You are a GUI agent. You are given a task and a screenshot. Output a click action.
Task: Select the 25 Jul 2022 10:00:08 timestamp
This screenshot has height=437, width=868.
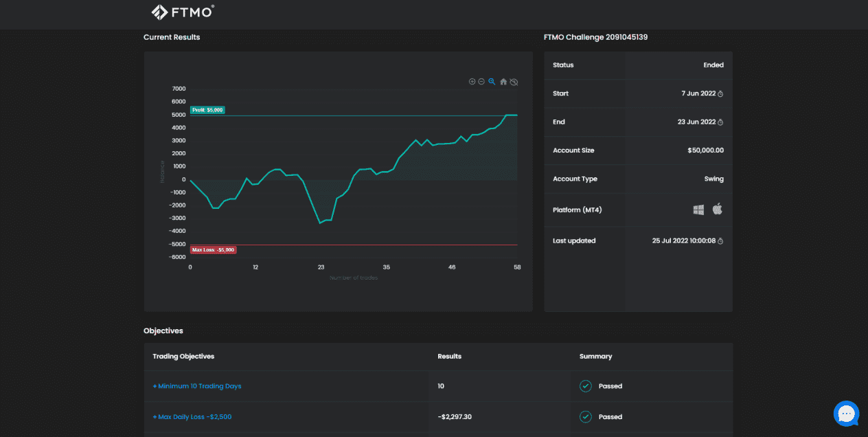(x=684, y=240)
